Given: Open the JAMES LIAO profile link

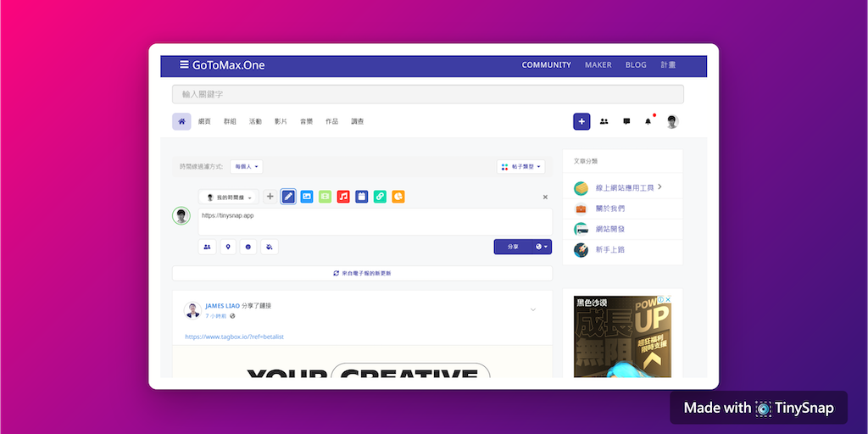Looking at the screenshot, I should click(x=223, y=305).
